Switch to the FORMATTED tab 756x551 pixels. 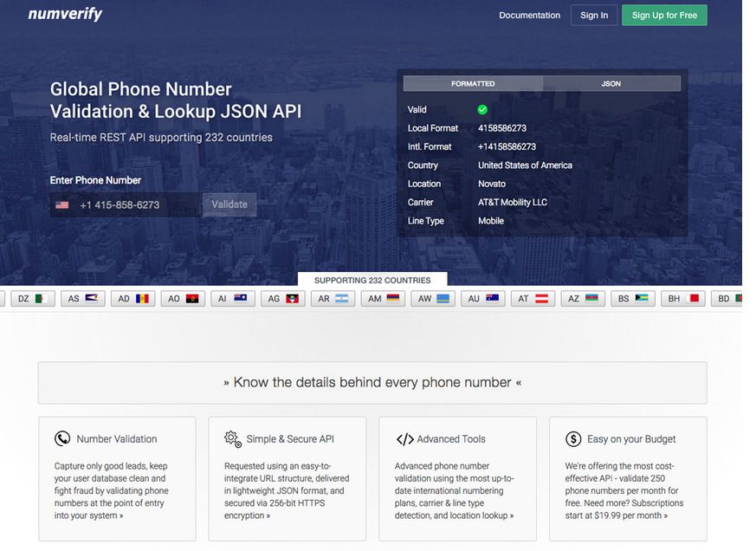point(472,83)
